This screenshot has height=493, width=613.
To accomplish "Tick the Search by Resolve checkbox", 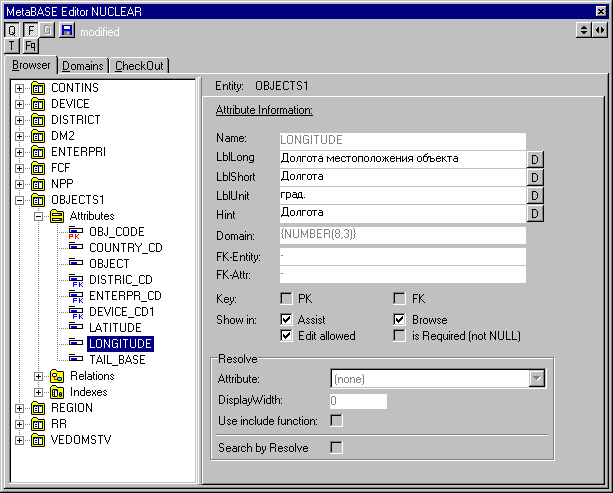I will click(337, 448).
